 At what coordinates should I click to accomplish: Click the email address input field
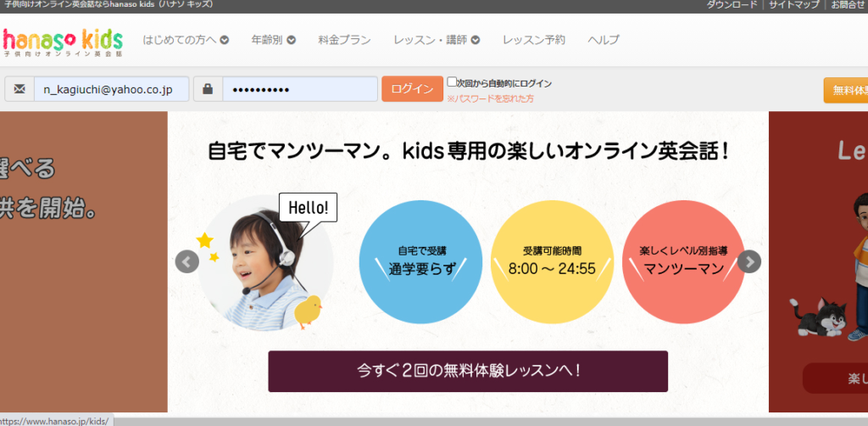(x=110, y=89)
